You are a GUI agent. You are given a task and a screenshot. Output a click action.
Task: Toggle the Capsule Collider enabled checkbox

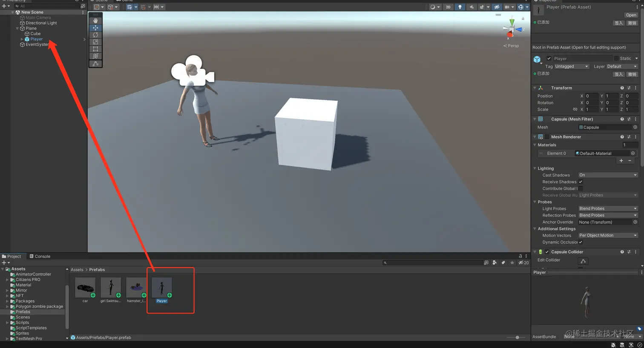pyautogui.click(x=547, y=252)
